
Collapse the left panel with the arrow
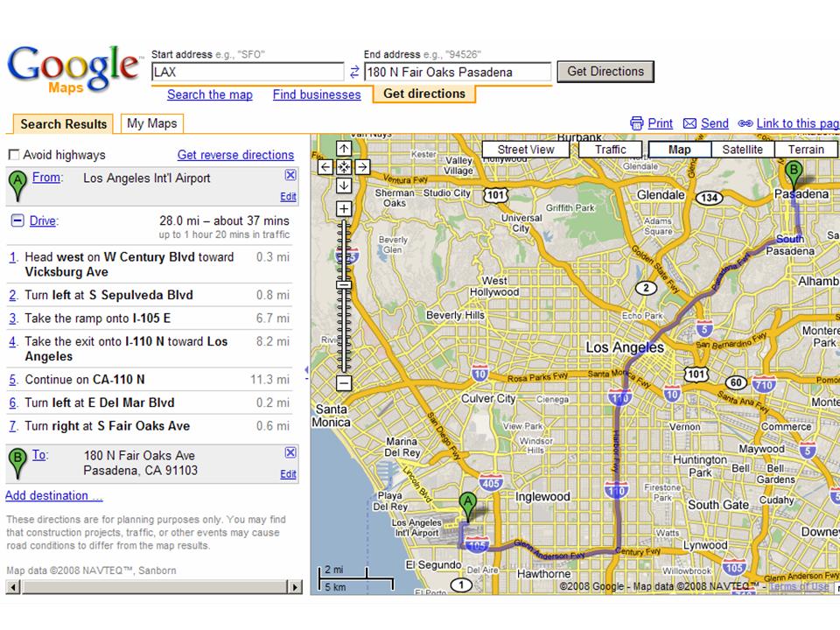(306, 369)
